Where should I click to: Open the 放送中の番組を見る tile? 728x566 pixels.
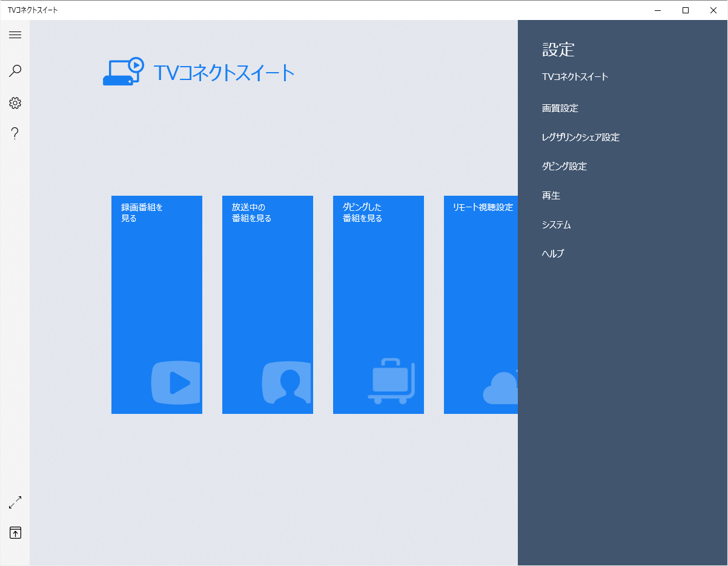[x=268, y=305]
